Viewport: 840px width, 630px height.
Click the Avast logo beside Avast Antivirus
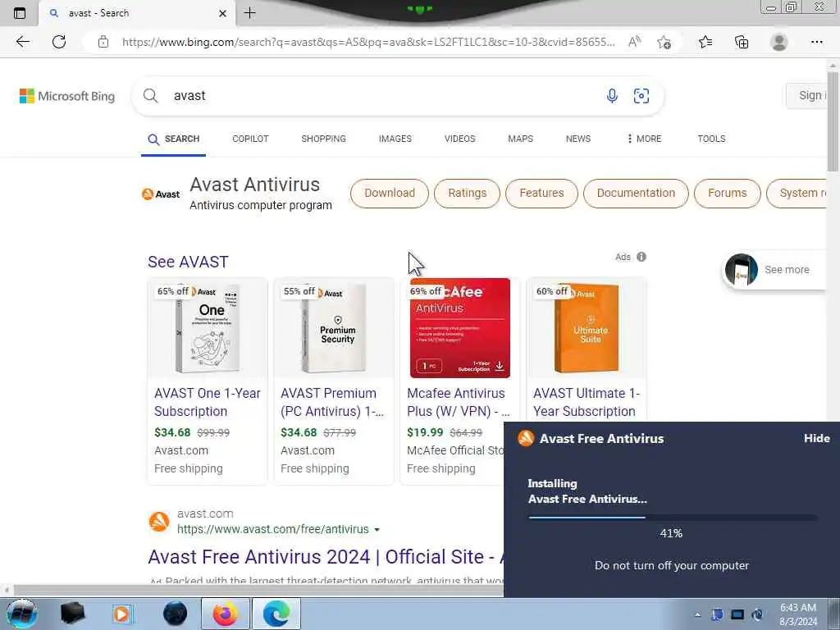tap(161, 194)
